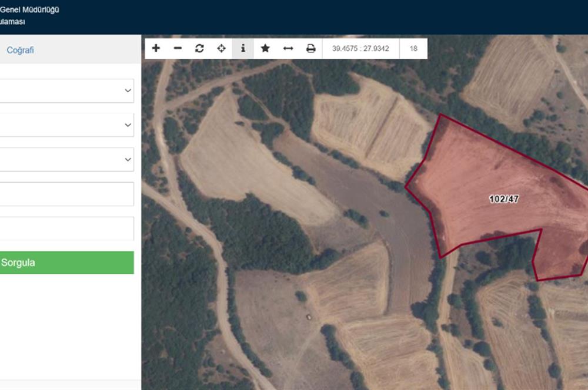
Task: Switch to the Coğrafi tab
Action: 20,50
